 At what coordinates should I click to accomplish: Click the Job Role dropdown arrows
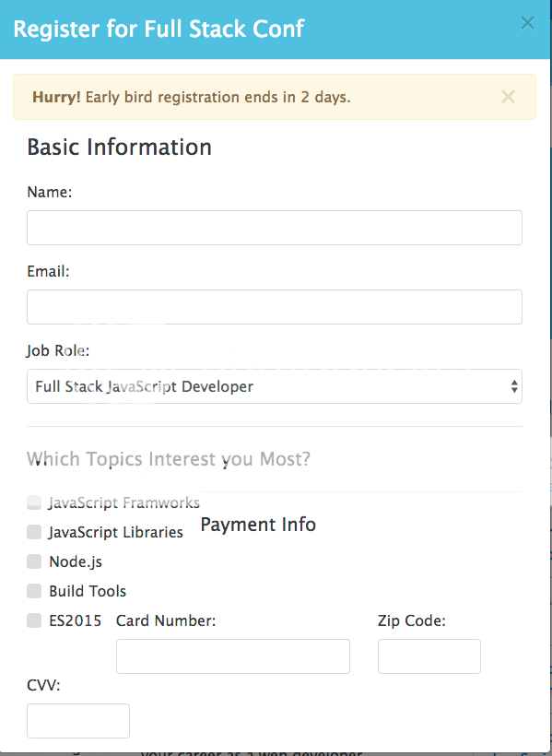pos(514,386)
